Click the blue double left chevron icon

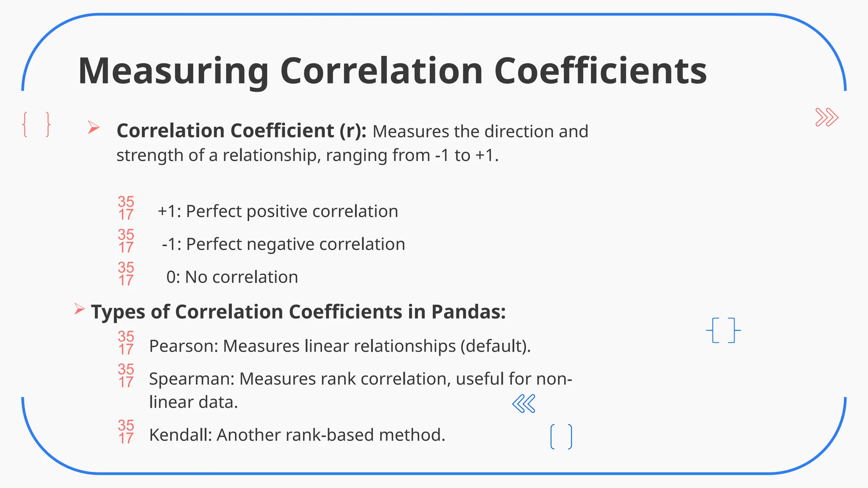(524, 403)
